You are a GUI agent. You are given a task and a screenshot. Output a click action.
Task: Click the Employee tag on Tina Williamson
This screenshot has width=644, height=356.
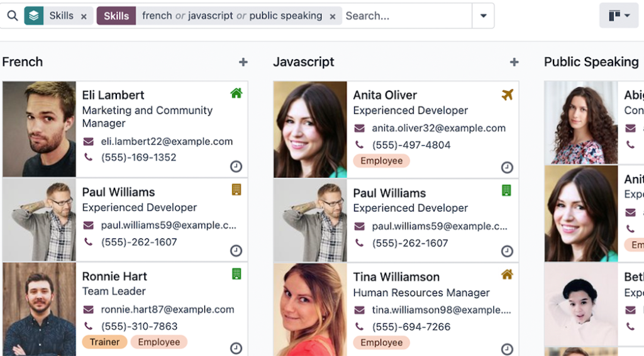pyautogui.click(x=381, y=343)
